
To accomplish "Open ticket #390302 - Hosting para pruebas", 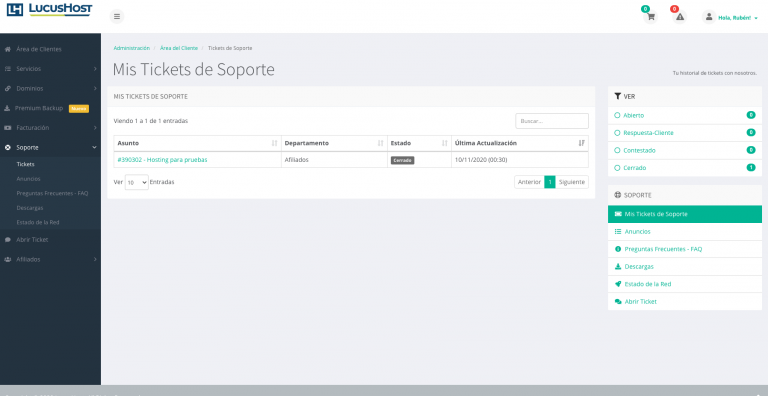I will coord(163,160).
